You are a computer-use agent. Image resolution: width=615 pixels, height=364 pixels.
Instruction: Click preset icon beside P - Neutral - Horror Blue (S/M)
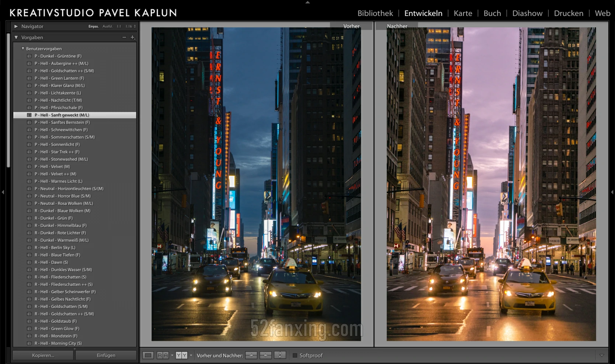29,196
